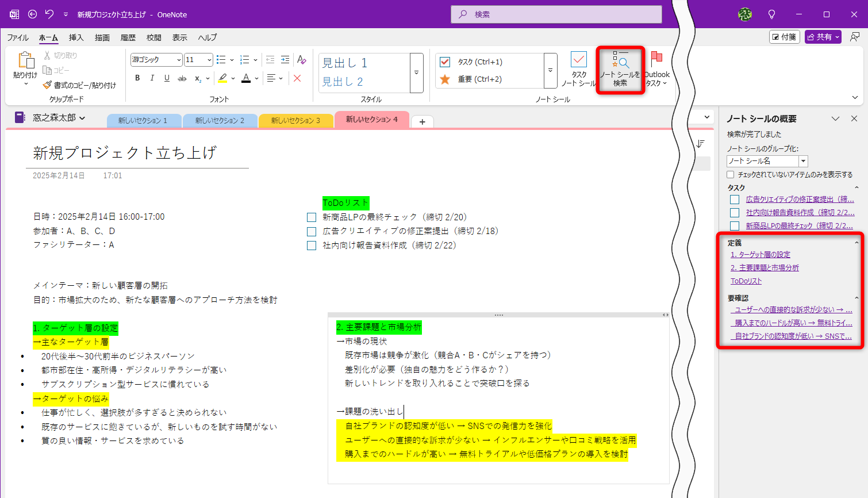Clear formatting with the red X icon
868x498 pixels.
point(297,79)
